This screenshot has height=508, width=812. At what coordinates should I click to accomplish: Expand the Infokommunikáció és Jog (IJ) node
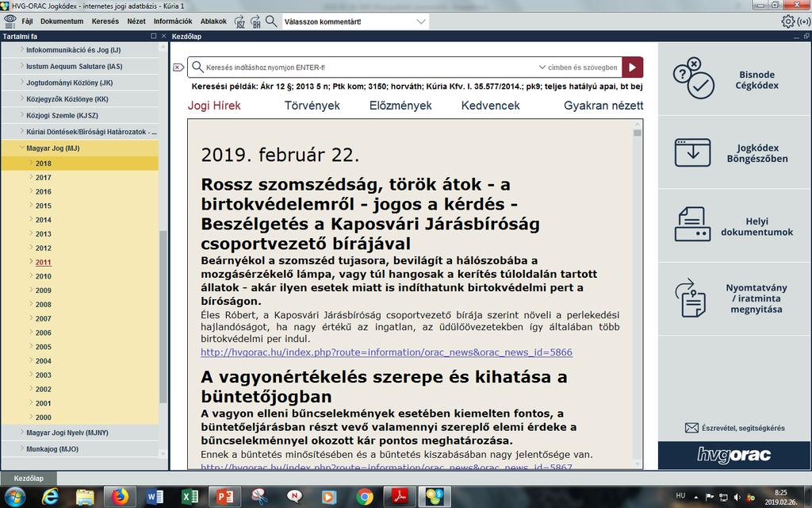(21, 50)
